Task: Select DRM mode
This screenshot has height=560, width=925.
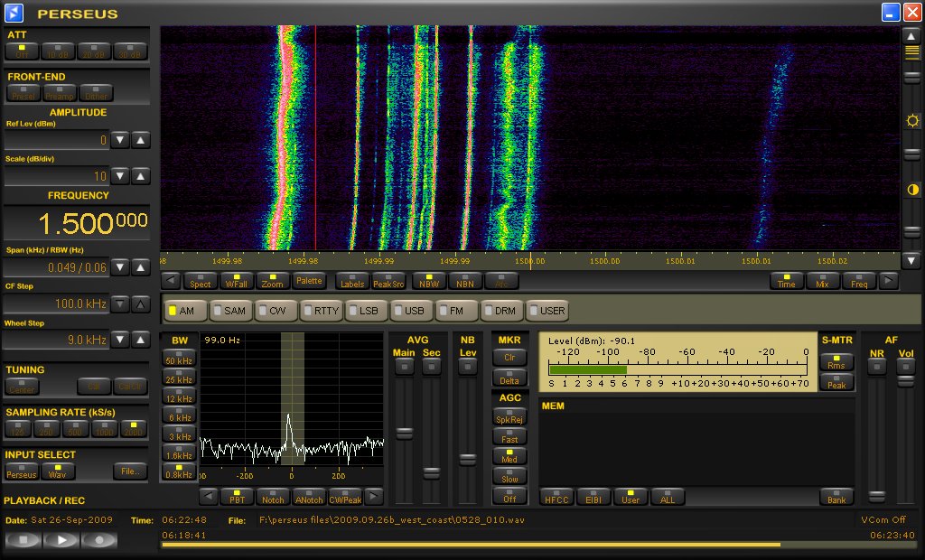Action: click(501, 311)
